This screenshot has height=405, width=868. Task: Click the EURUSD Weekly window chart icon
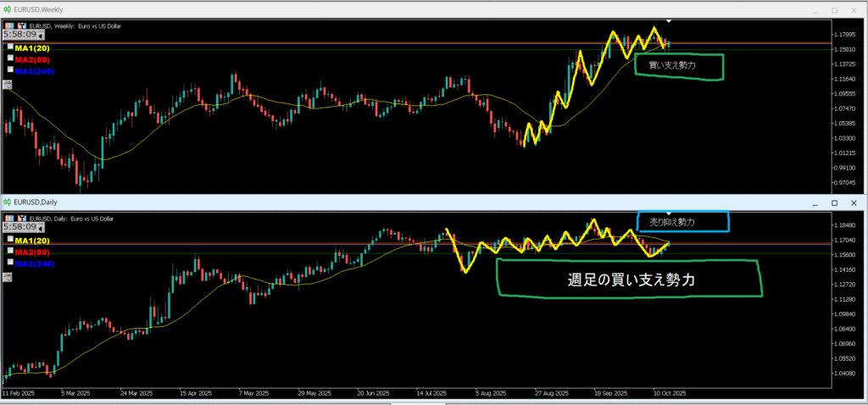7,9
